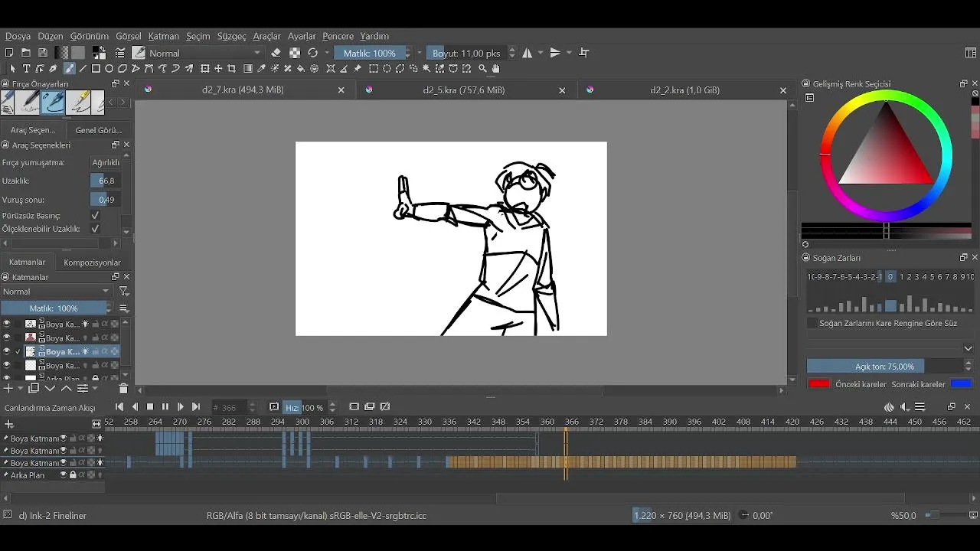Select the crop tool
This screenshot has height=551, width=980.
[232, 69]
